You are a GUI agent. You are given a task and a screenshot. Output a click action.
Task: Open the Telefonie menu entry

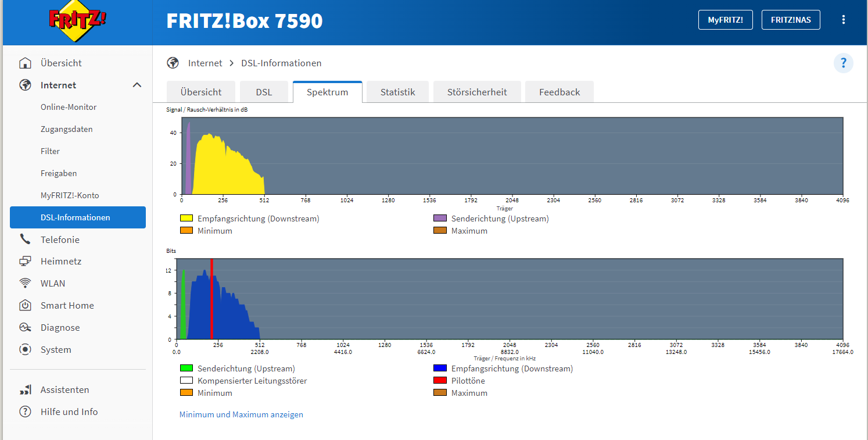(x=60, y=239)
